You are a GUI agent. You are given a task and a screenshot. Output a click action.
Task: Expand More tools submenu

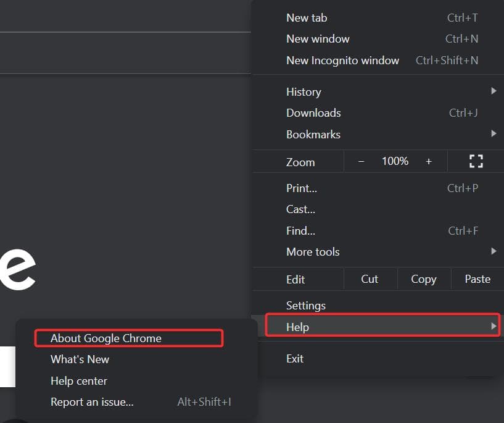point(378,252)
